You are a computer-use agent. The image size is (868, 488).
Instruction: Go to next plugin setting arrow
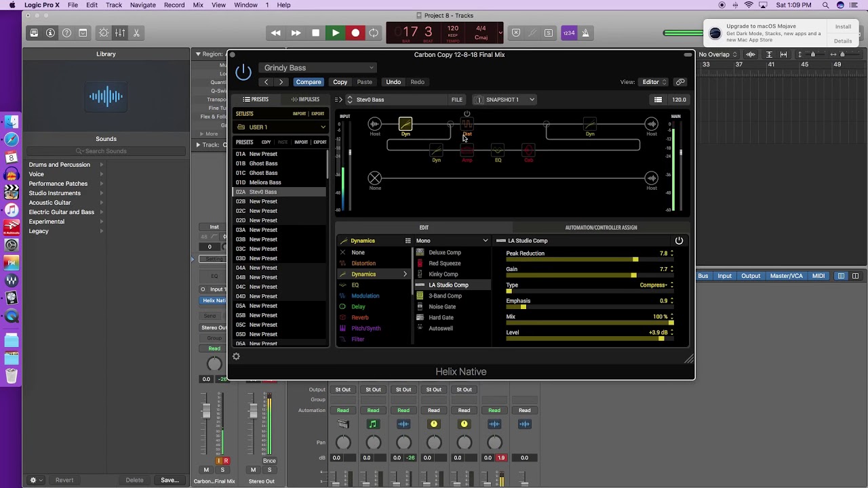click(x=281, y=82)
